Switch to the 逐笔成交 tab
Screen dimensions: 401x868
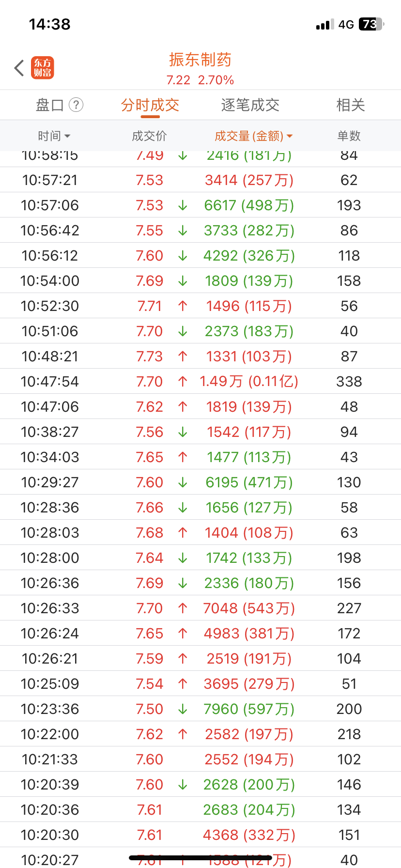[250, 105]
